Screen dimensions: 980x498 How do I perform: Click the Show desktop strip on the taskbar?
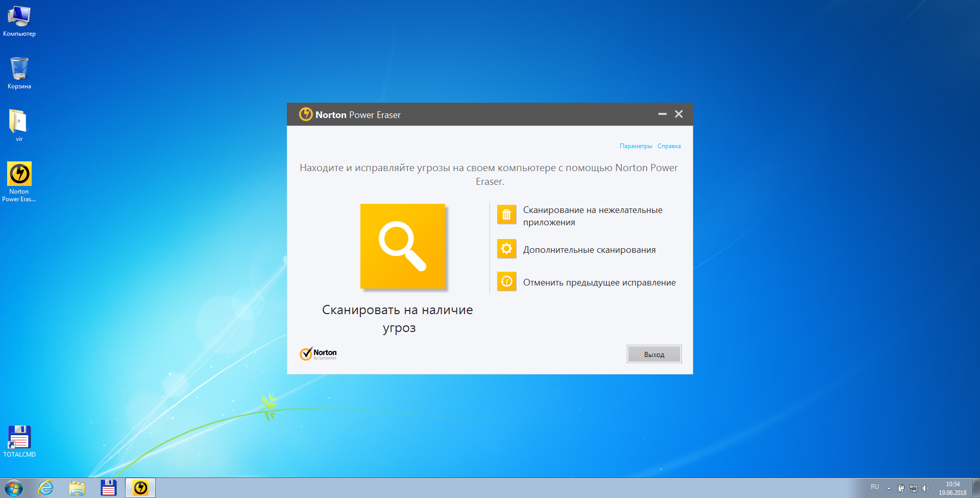(x=976, y=488)
